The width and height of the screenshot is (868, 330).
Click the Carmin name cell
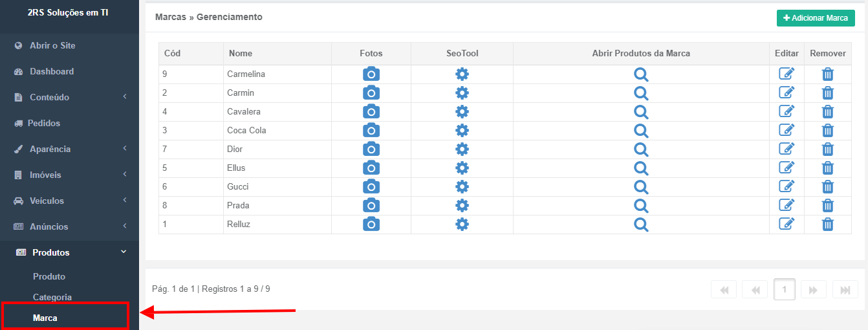pos(277,93)
